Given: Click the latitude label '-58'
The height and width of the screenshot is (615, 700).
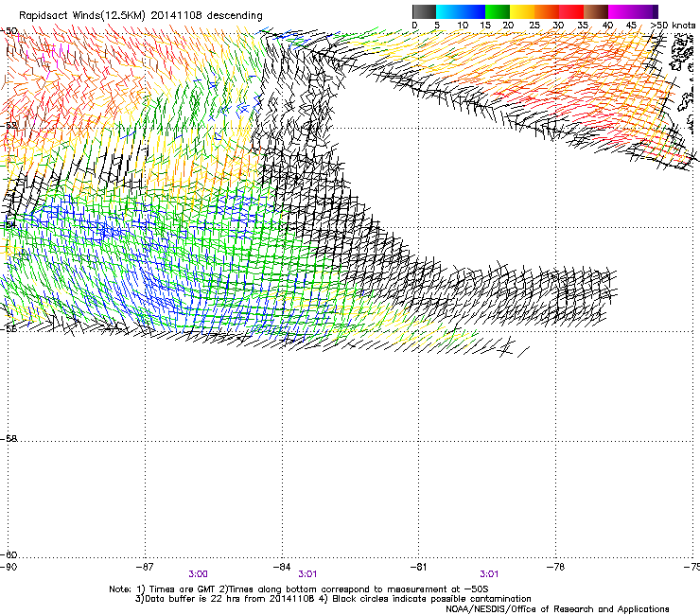Looking at the screenshot, I should (x=9, y=439).
